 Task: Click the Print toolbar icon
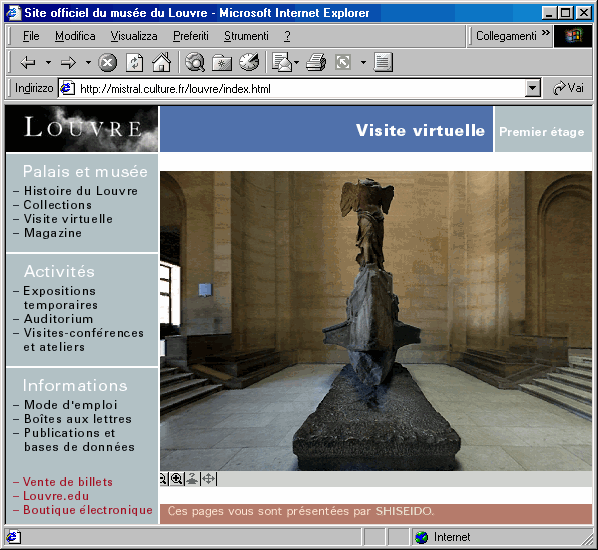(x=316, y=62)
